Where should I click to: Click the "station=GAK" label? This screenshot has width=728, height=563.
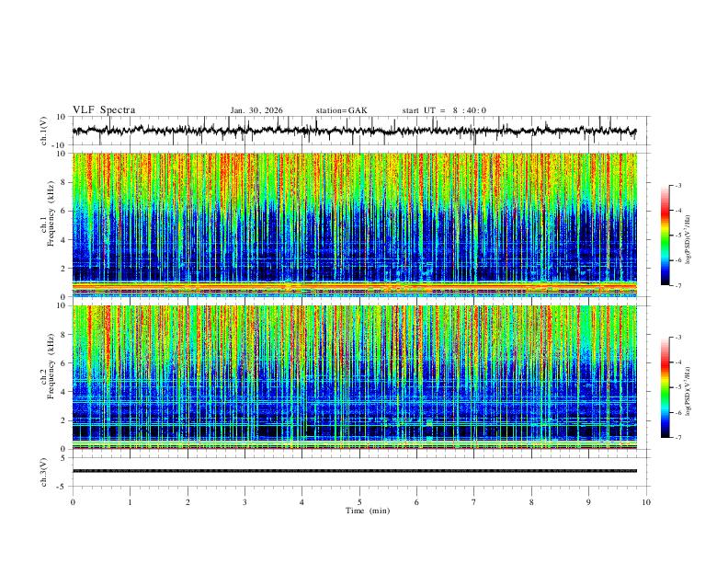click(341, 110)
